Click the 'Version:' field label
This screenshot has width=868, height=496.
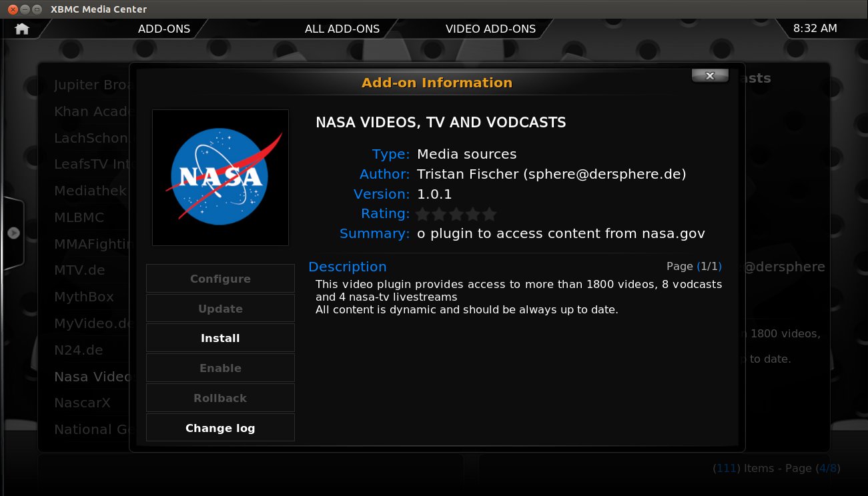point(382,194)
